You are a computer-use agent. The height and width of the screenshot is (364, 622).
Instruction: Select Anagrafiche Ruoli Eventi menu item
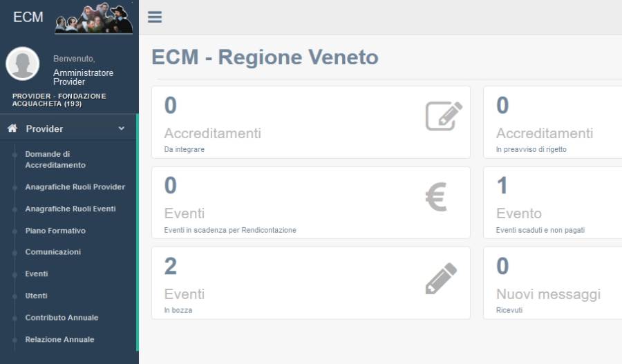coord(70,209)
